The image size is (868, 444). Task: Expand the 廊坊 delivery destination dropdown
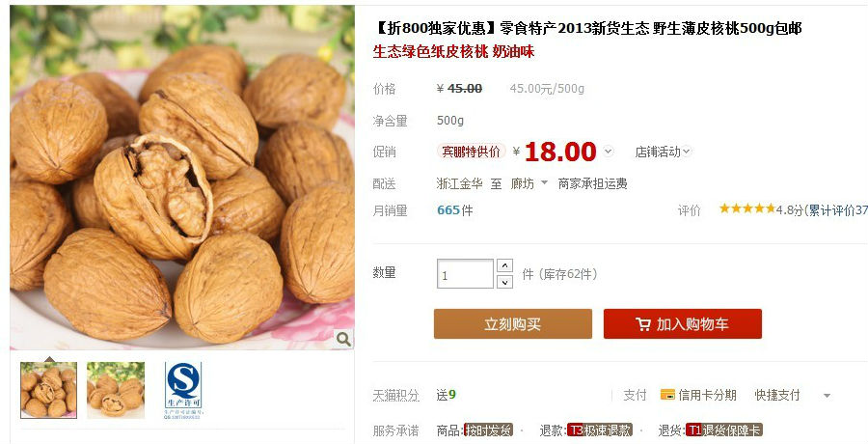545,182
